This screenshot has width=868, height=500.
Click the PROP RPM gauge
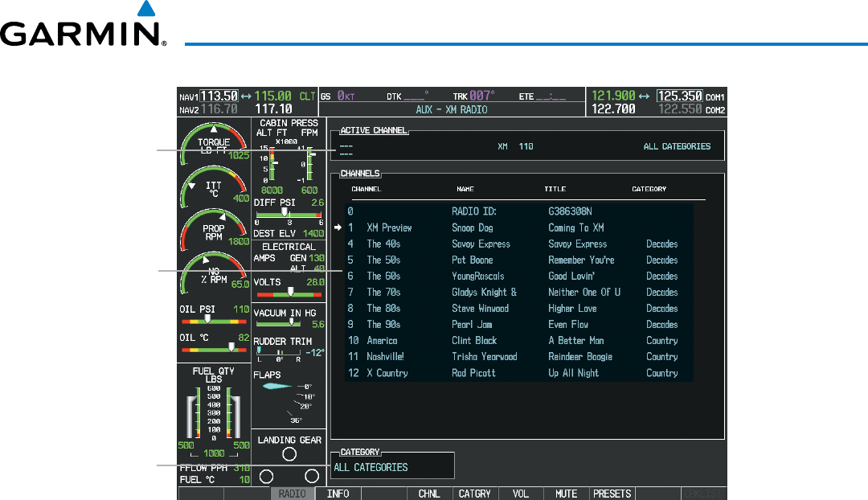tap(215, 228)
